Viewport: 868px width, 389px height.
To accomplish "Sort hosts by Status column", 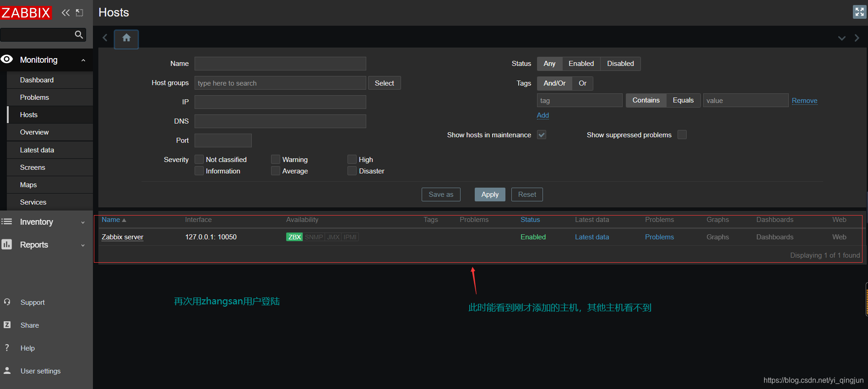I will click(x=530, y=220).
